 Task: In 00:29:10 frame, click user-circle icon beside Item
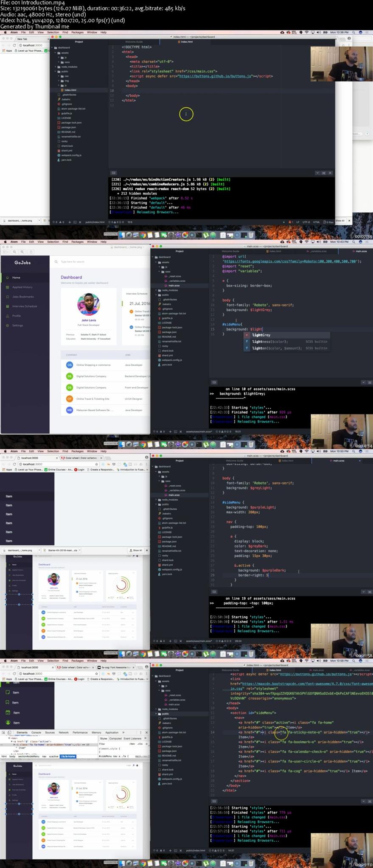click(x=8, y=723)
